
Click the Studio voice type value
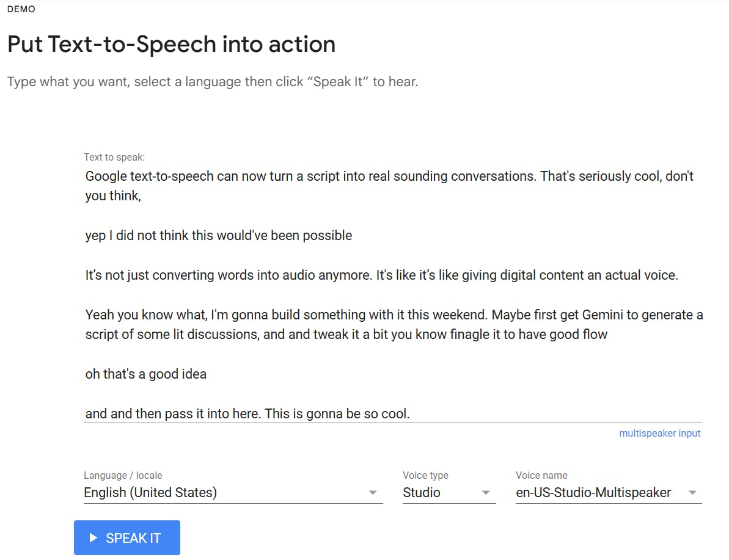pyautogui.click(x=422, y=493)
